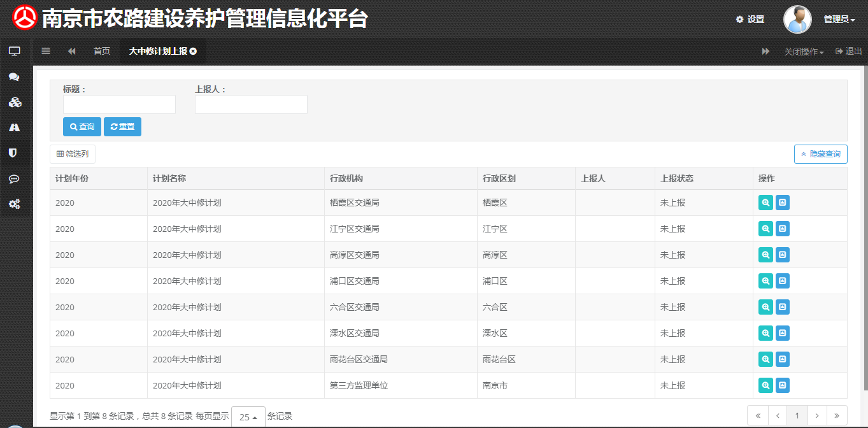Open the monitor icon in sidebar
The image size is (868, 428).
pos(14,51)
